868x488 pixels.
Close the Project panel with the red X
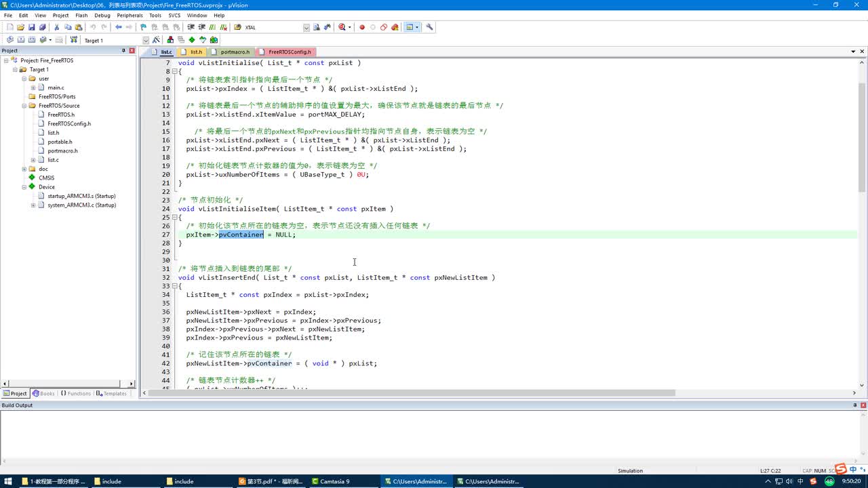point(132,50)
